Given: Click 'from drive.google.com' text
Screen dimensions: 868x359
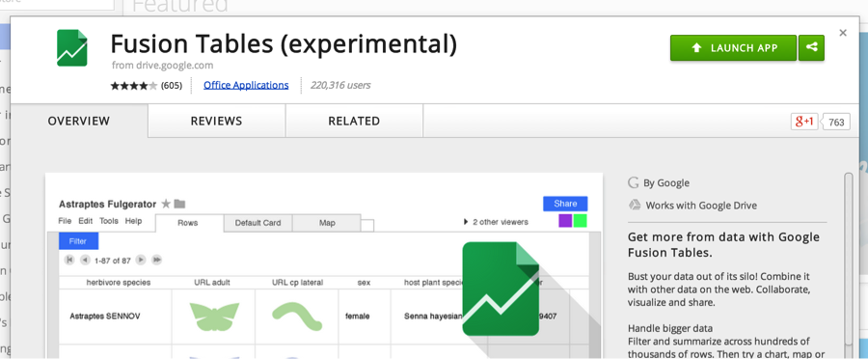Looking at the screenshot, I should (162, 66).
